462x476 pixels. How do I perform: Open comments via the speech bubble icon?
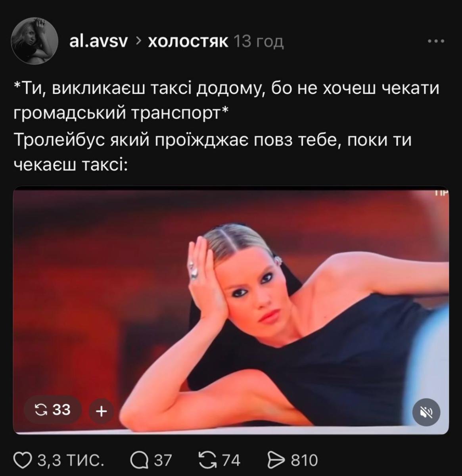140,460
